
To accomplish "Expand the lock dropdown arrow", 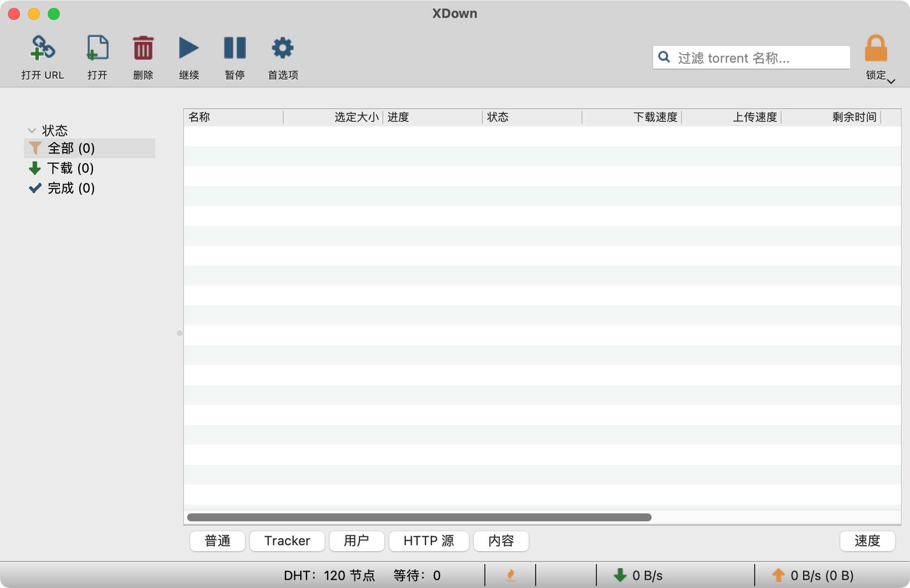I will coord(891,81).
